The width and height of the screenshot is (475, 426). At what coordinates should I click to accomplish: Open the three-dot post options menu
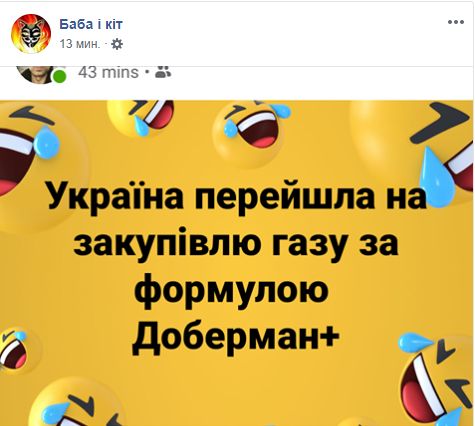(456, 23)
